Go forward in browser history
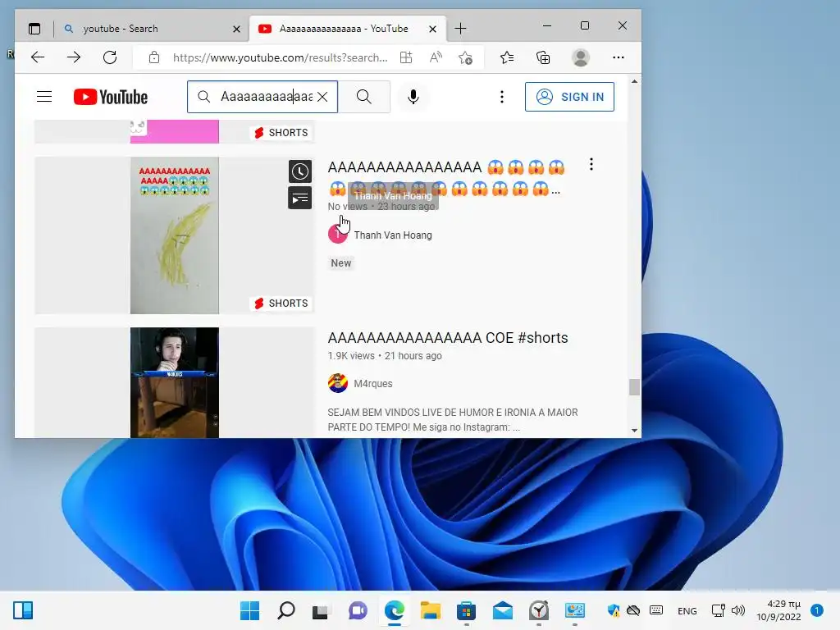 pos(74,57)
